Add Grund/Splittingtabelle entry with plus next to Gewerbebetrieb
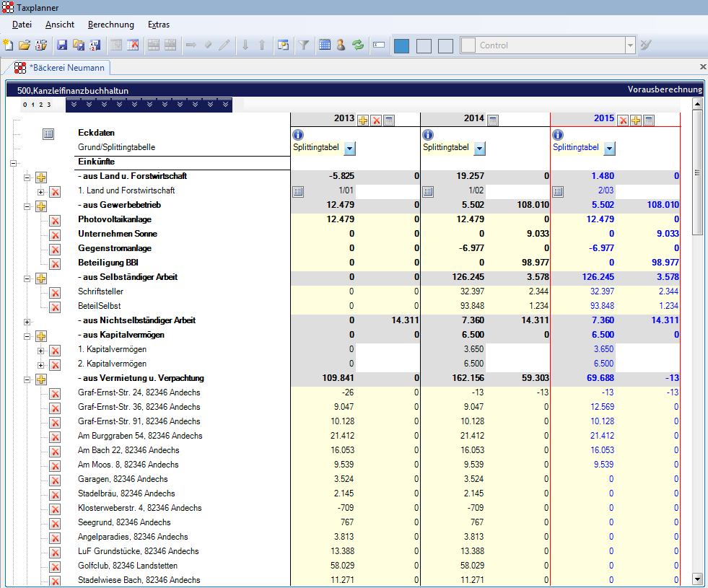 tap(41, 205)
